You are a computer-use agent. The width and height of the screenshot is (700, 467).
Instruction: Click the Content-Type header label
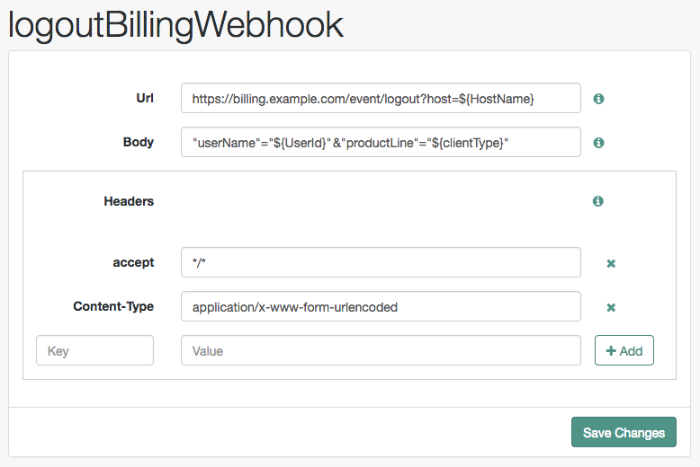pos(113,306)
